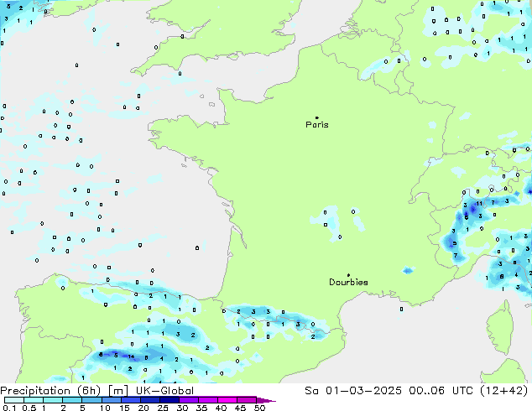Viewport: 532px width, 411px height.
Task: Click the "Precipitation (6h)" title text
Action: (50, 391)
